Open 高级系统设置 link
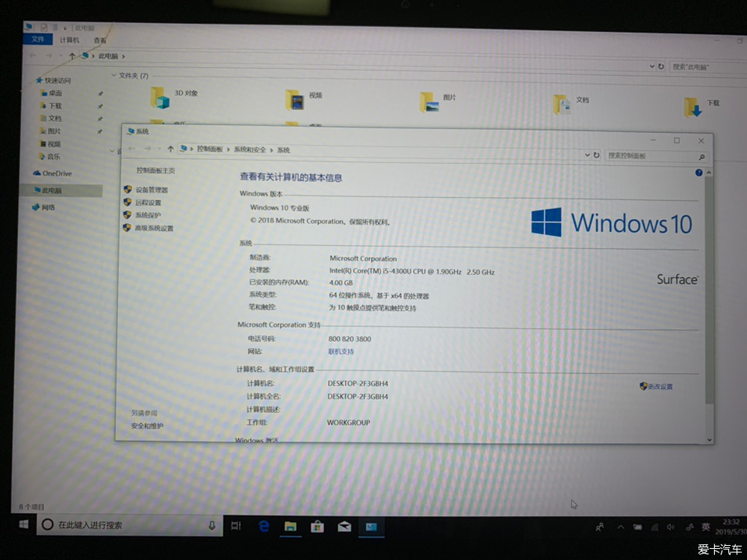The width and height of the screenshot is (747, 560). [x=155, y=228]
